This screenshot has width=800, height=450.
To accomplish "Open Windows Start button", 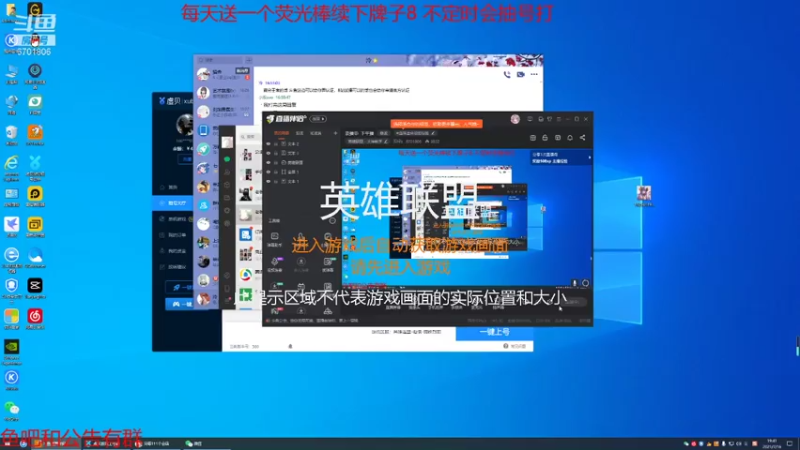I will [x=7, y=444].
